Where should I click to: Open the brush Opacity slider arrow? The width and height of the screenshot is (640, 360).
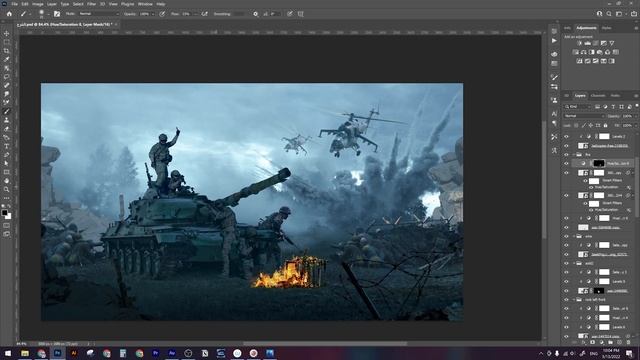(x=153, y=14)
